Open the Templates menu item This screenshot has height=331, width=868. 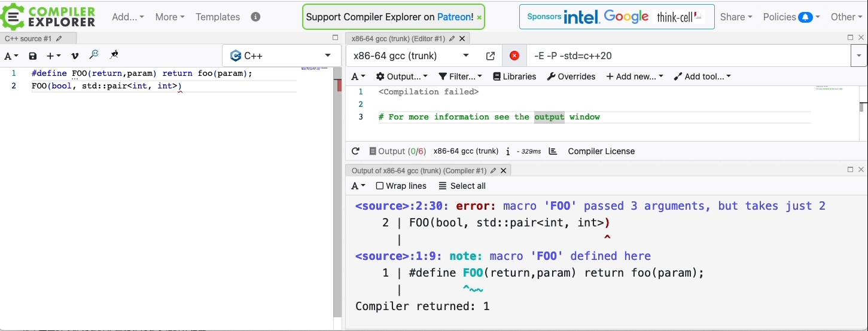coord(218,17)
